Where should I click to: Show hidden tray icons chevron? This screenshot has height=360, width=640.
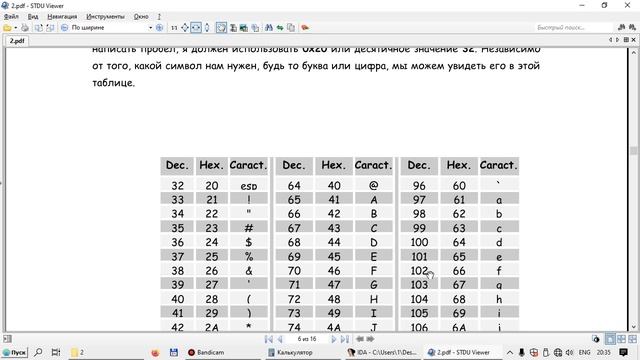(510, 352)
